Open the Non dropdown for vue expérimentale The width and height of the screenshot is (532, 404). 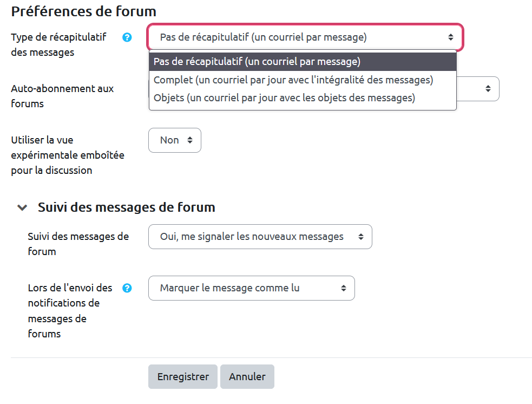(x=175, y=140)
